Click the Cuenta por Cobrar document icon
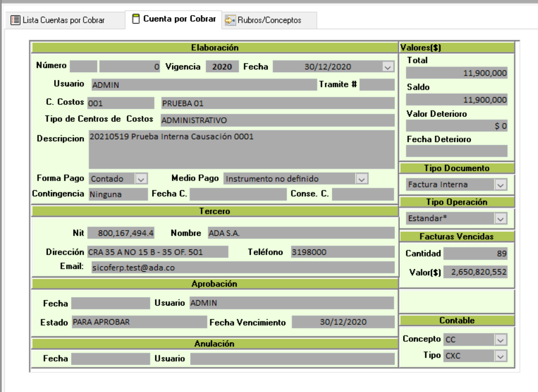Image resolution: width=538 pixels, height=392 pixels. (x=135, y=19)
